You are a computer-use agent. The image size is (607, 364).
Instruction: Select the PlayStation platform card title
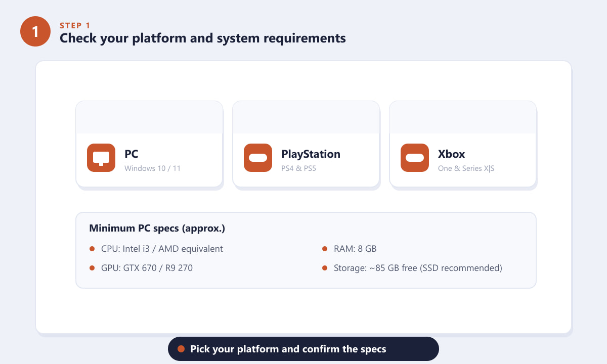[x=311, y=154]
